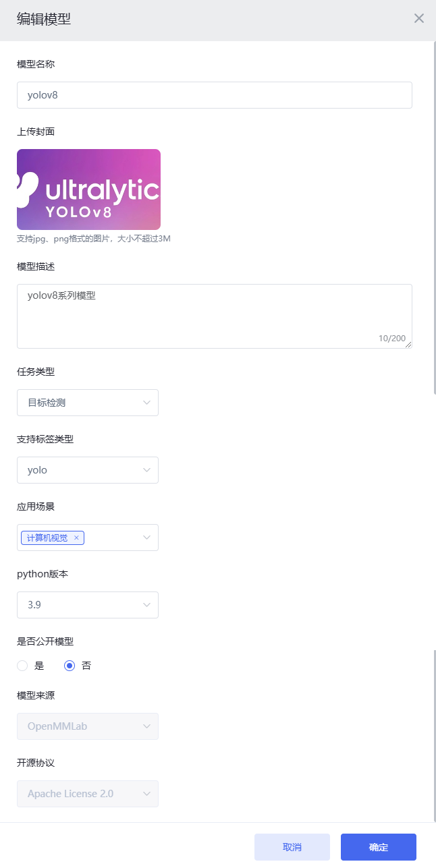Click the chevron arrow in 支持标签类型 dropdown
Image resolution: width=436 pixels, height=868 pixels.
pyautogui.click(x=147, y=470)
